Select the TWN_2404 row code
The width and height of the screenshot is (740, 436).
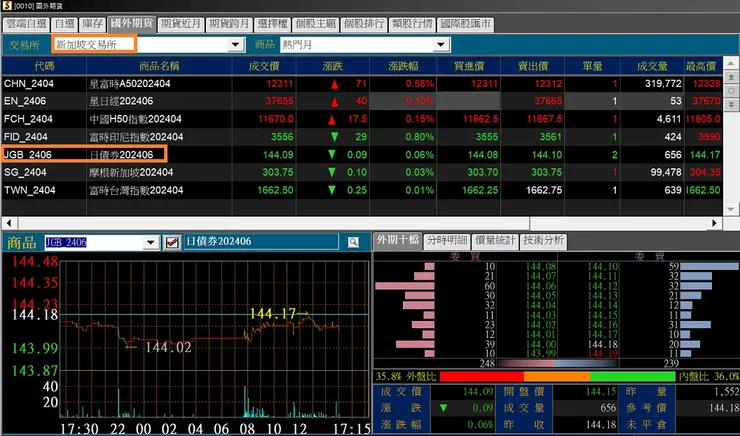[x=29, y=190]
